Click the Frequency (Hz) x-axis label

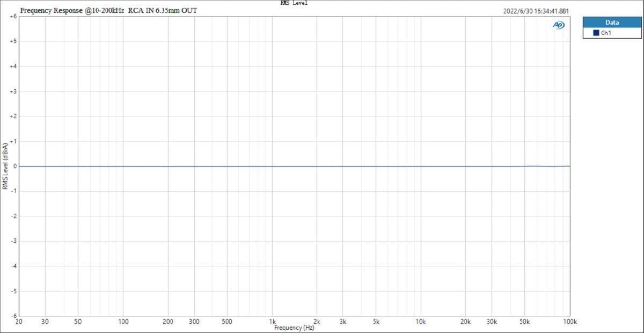point(294,327)
